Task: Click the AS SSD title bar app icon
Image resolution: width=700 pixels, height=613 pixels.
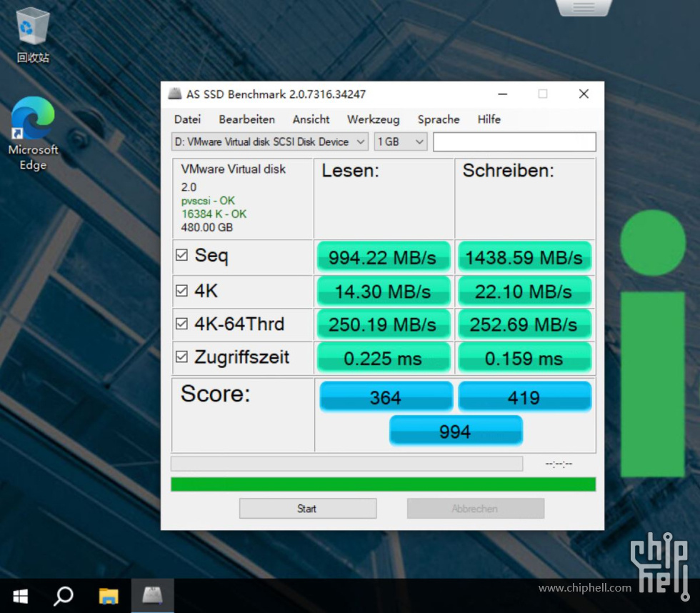Action: (174, 94)
